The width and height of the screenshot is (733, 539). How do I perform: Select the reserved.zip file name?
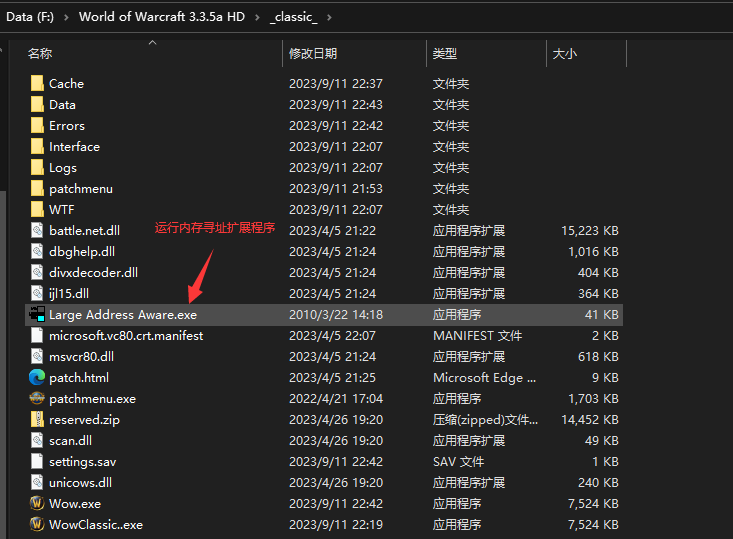(x=85, y=419)
